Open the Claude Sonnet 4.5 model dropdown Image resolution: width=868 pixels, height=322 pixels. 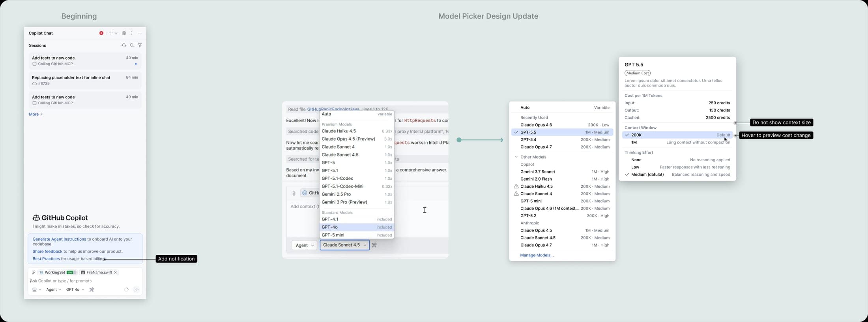[x=344, y=245]
